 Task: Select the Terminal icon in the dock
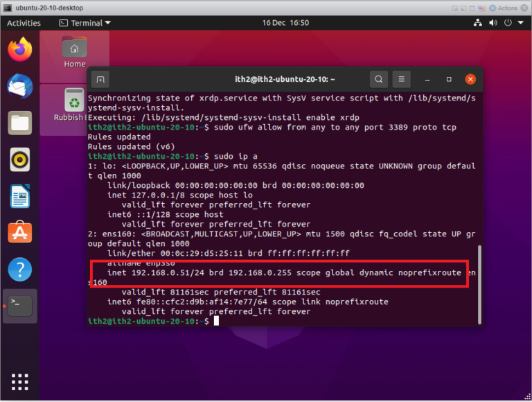click(19, 306)
